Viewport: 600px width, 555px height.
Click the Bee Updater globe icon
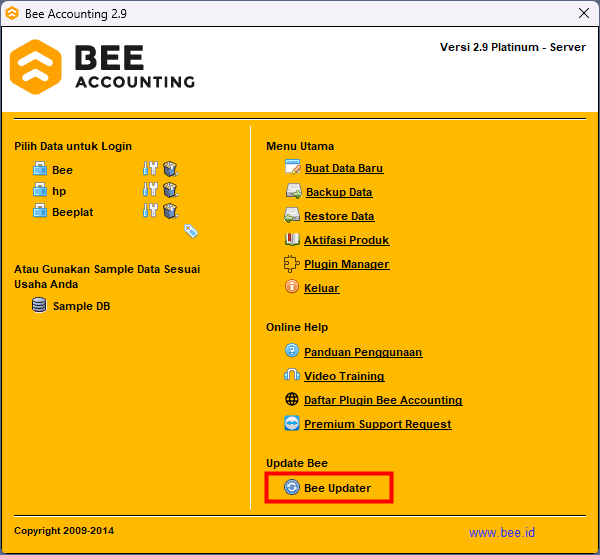click(291, 488)
